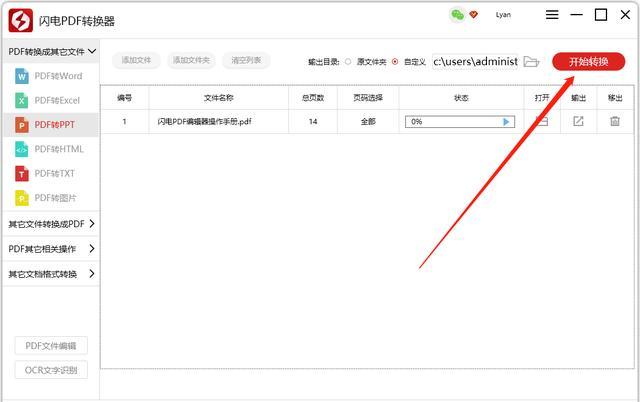Click the red 开始转换 button
640x402 pixels.
pos(589,62)
